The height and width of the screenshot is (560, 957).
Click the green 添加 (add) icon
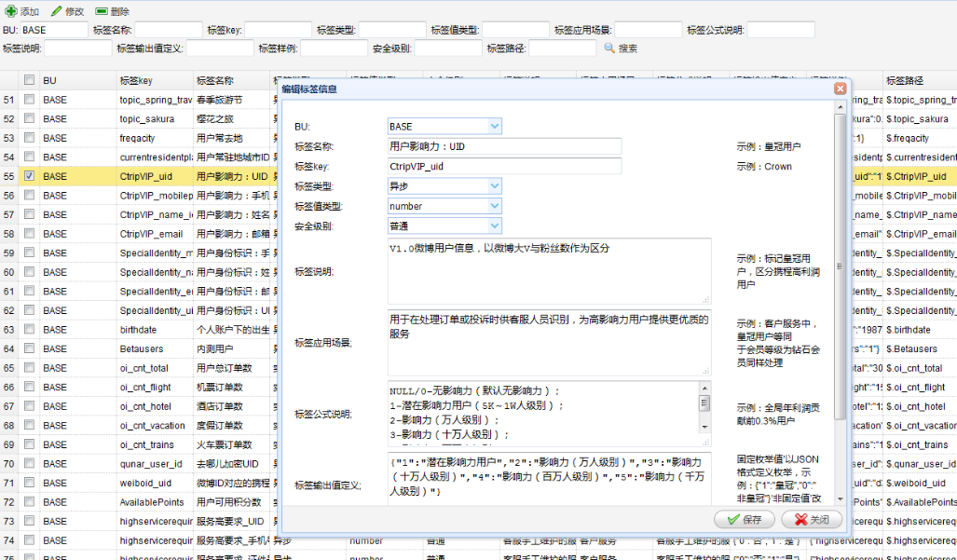click(x=11, y=11)
